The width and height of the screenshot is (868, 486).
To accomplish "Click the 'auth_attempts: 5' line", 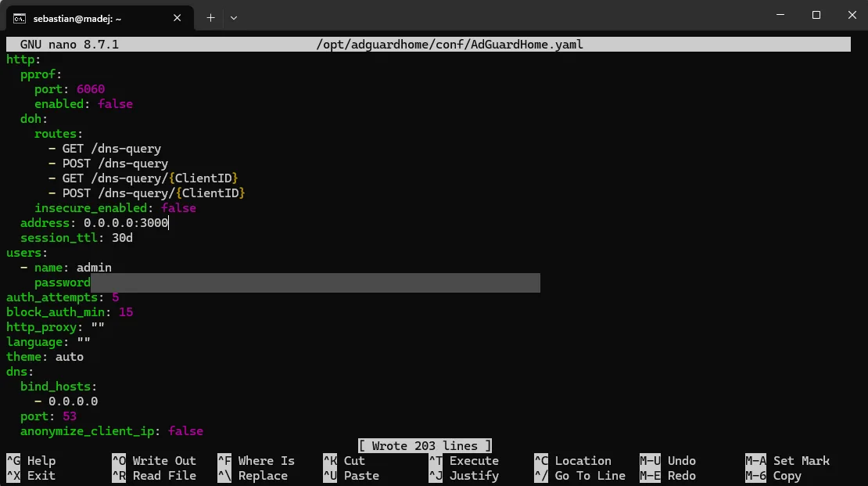I will pos(63,297).
